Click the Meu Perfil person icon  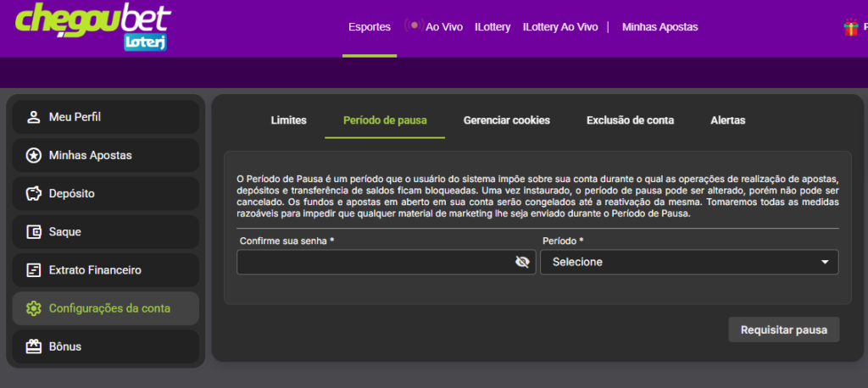(34, 118)
